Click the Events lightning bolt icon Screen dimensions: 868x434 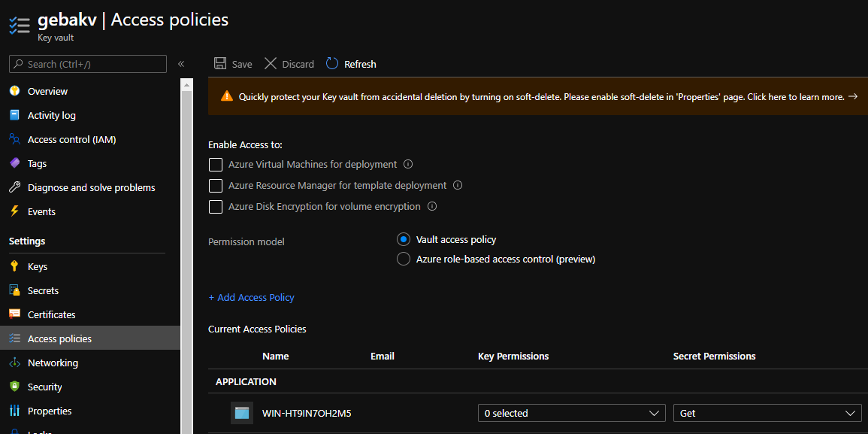pos(14,211)
